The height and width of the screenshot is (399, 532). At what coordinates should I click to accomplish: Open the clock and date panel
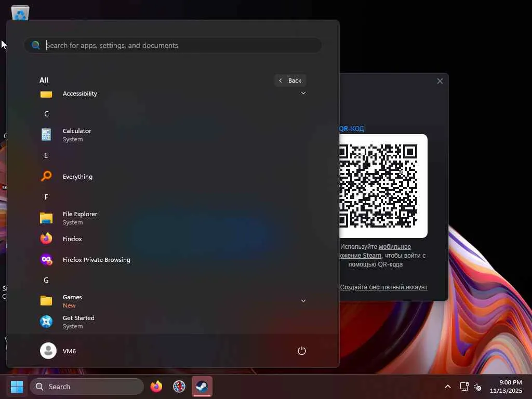click(x=506, y=387)
